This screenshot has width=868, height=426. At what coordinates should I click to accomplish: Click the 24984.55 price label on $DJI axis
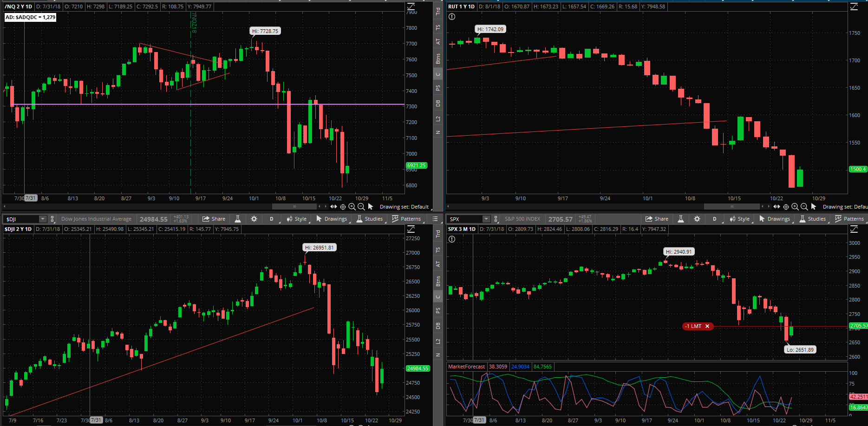click(x=418, y=368)
